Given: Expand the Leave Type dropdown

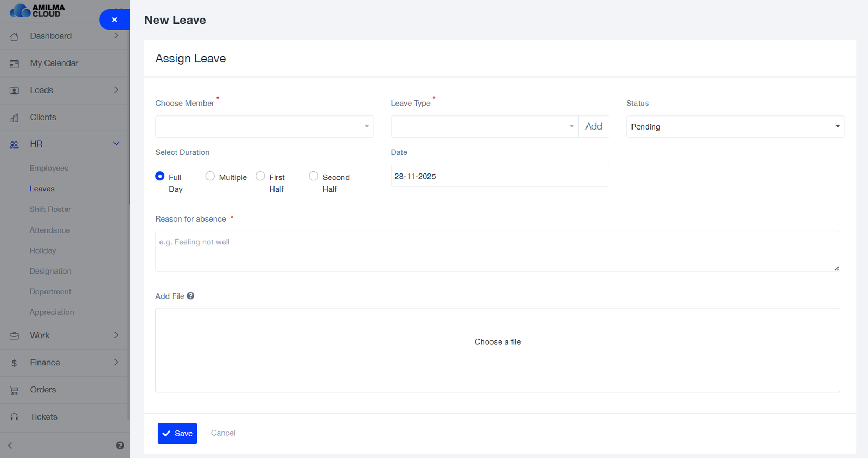Looking at the screenshot, I should click(x=484, y=126).
